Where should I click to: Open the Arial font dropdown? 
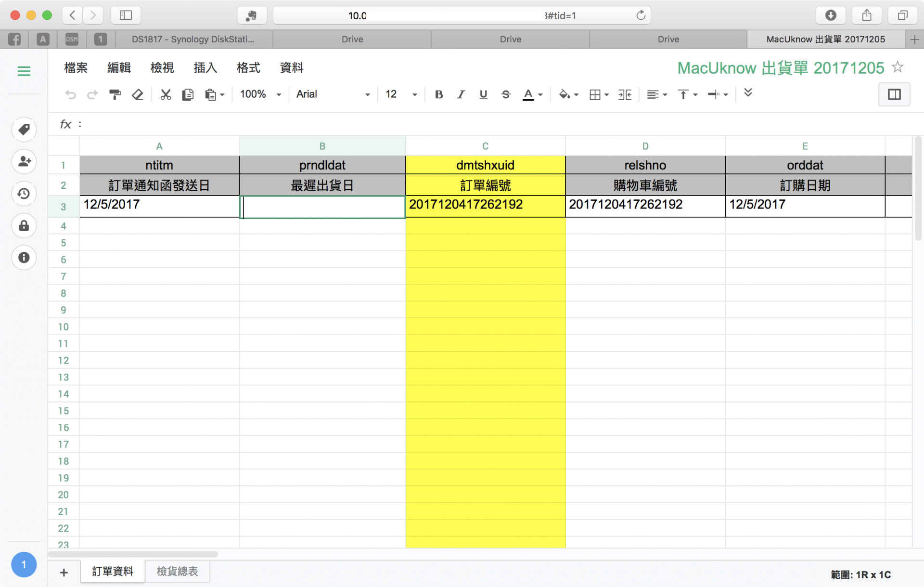pyautogui.click(x=333, y=94)
